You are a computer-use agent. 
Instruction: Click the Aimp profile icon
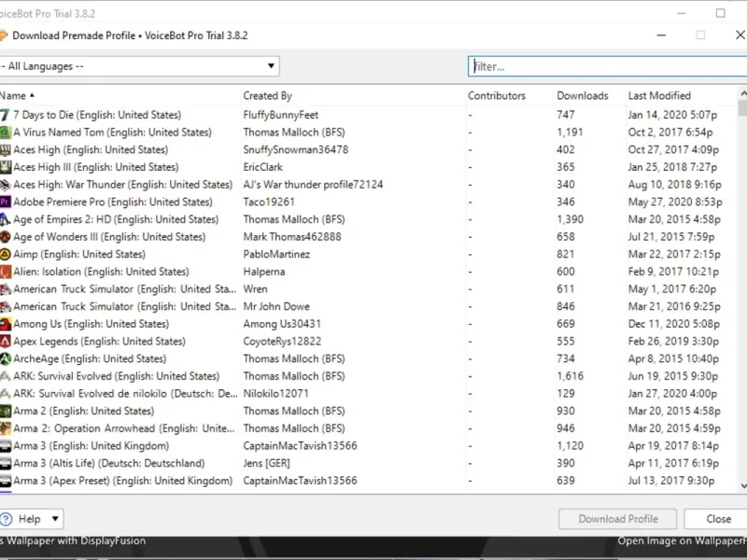[x=5, y=254]
